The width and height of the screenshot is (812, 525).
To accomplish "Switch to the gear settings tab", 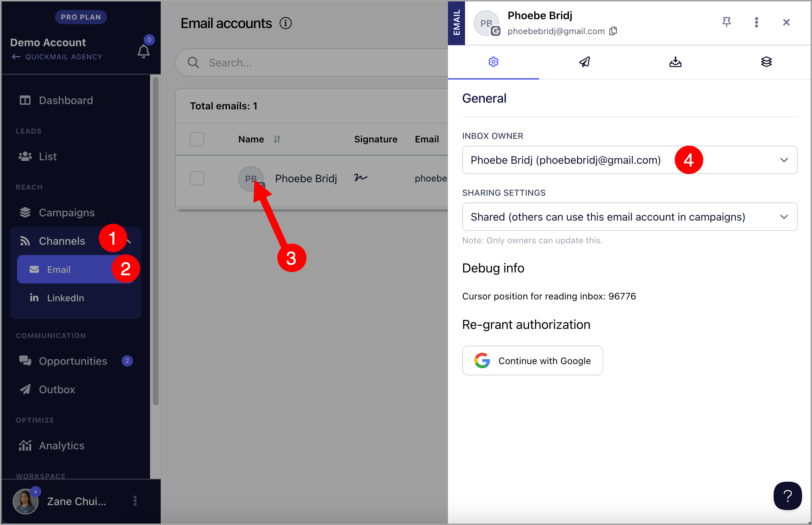I will (493, 62).
